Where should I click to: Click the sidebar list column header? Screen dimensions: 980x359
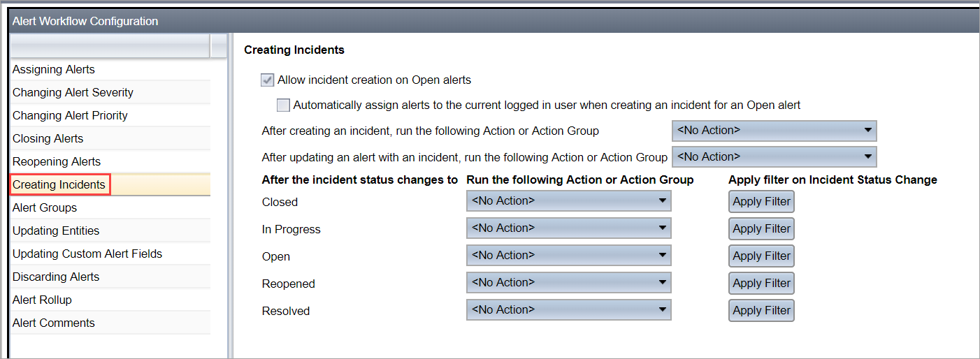(x=110, y=46)
